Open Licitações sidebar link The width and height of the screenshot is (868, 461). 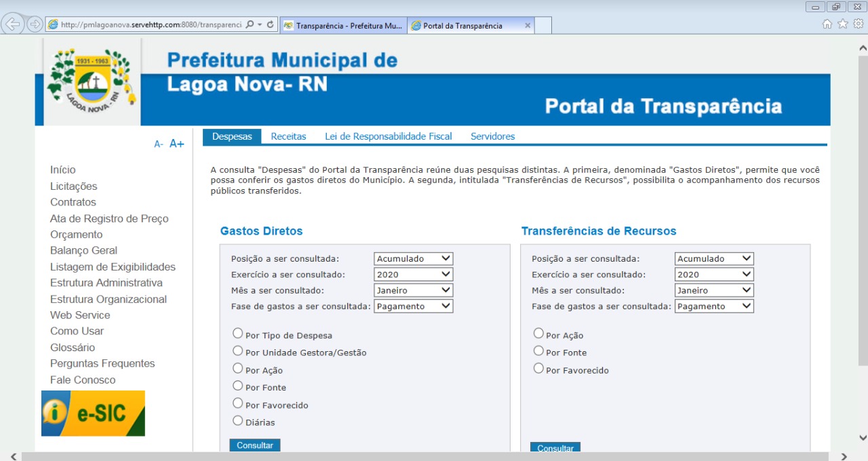[x=74, y=186]
